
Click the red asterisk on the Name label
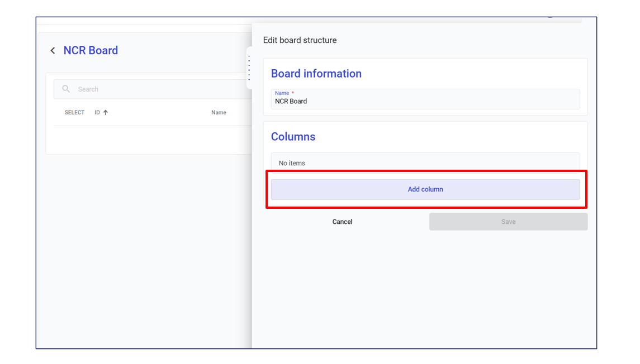[292, 93]
